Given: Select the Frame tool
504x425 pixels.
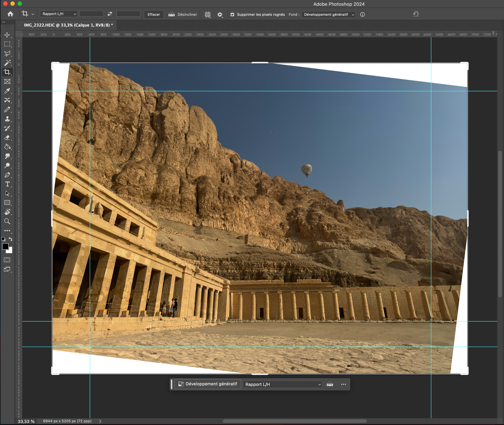Looking at the screenshot, I should [x=7, y=81].
